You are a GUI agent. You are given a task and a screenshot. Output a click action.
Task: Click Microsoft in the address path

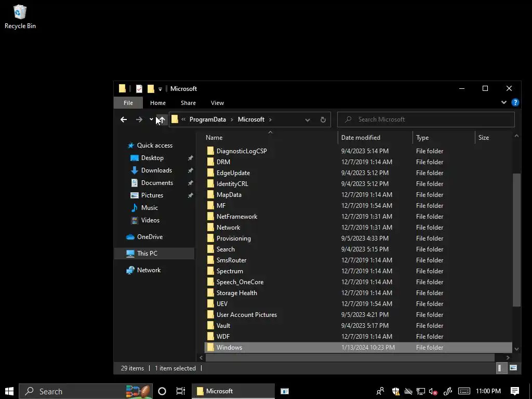251,119
